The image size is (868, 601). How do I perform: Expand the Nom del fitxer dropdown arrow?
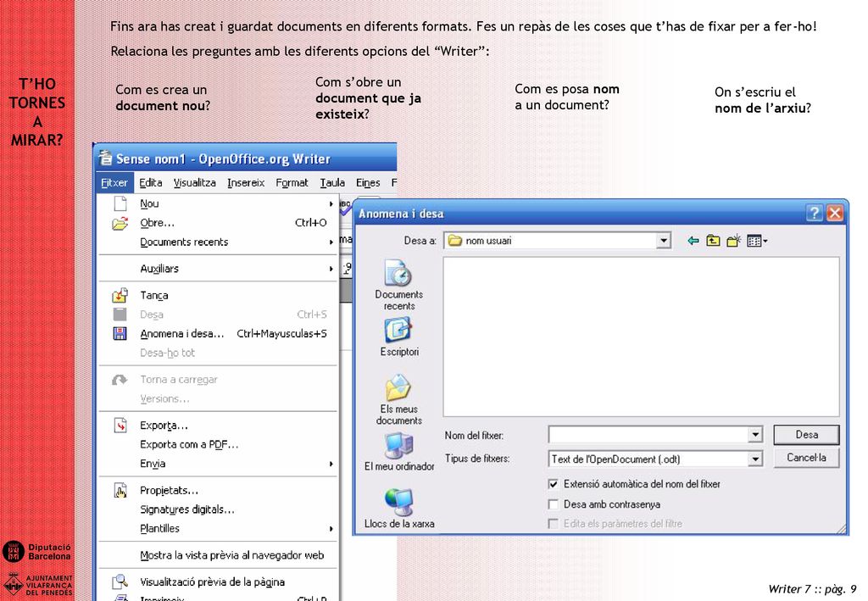pos(755,435)
